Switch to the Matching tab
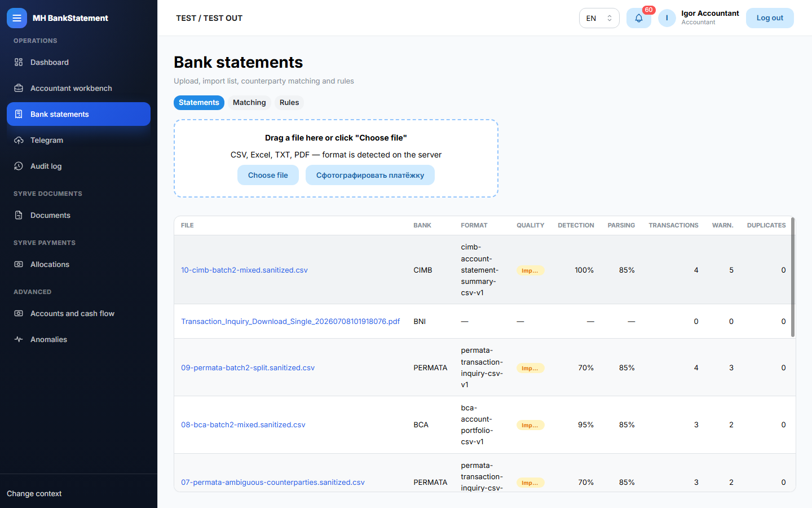812x508 pixels. click(x=249, y=102)
